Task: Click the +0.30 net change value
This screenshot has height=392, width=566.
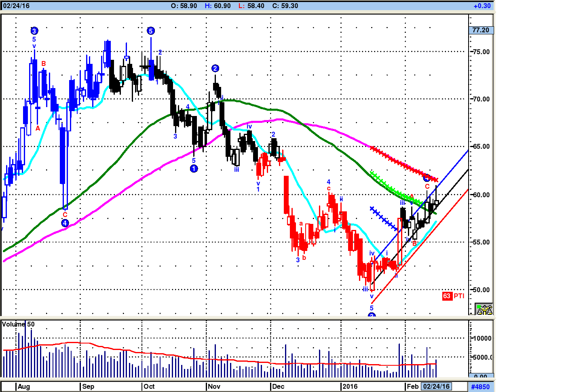Action: 482,6
